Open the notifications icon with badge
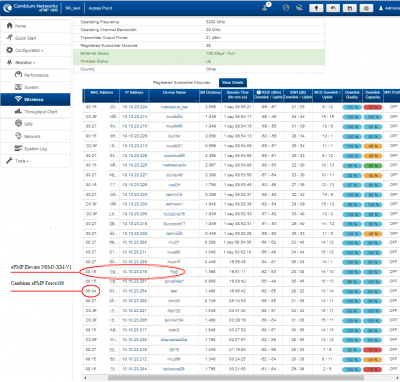This screenshot has height=382, width=400. coord(266,7)
